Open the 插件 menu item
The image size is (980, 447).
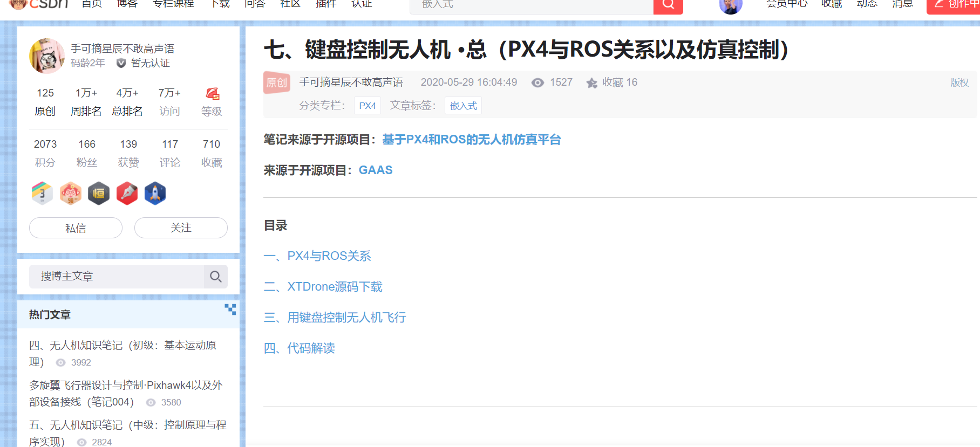pyautogui.click(x=326, y=4)
